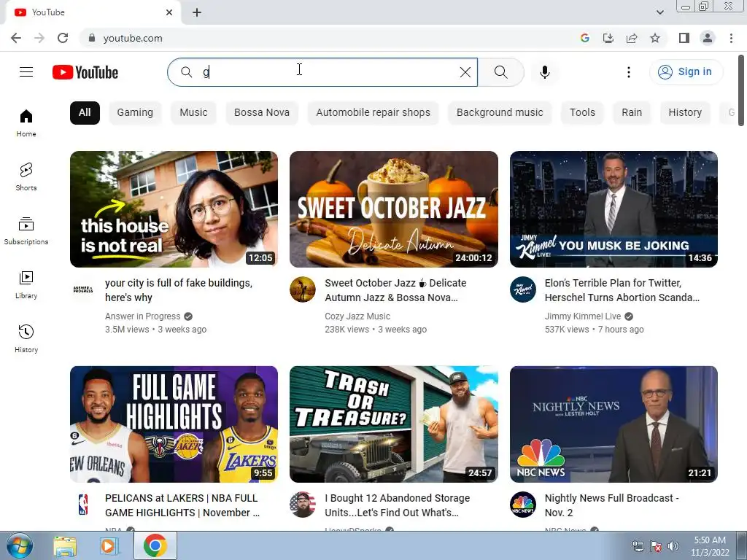Go back with the browser back arrow
Image resolution: width=747 pixels, height=560 pixels.
[16, 38]
